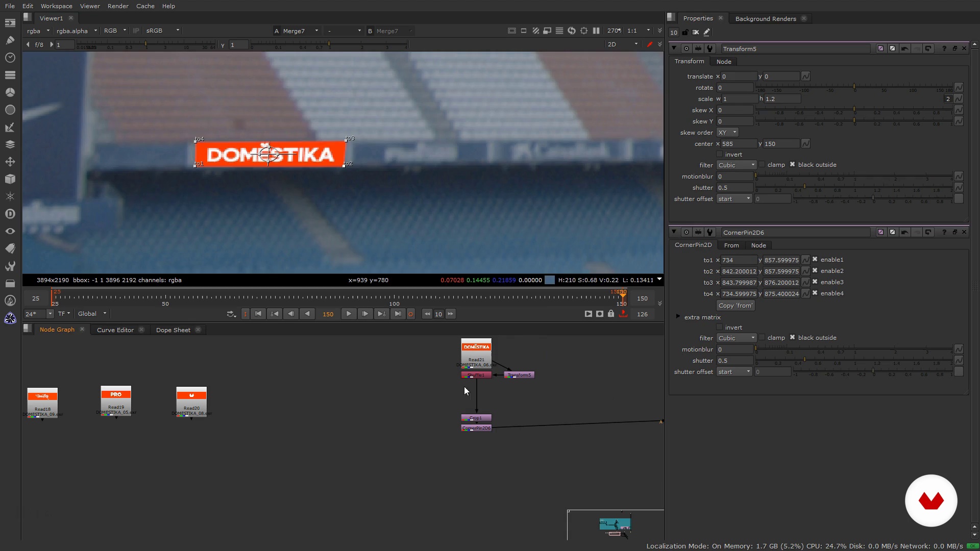
Task: Click CornerPin2D6 help question mark icon
Action: [x=944, y=232]
